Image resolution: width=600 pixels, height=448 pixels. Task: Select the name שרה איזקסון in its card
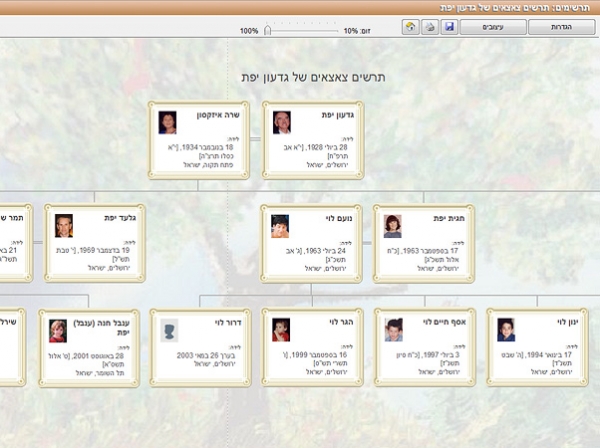[x=218, y=114]
